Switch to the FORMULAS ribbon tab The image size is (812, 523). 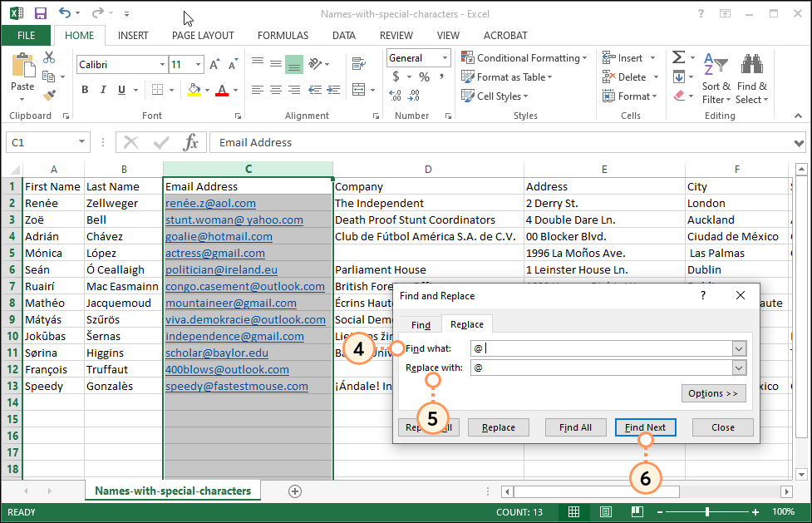click(283, 35)
